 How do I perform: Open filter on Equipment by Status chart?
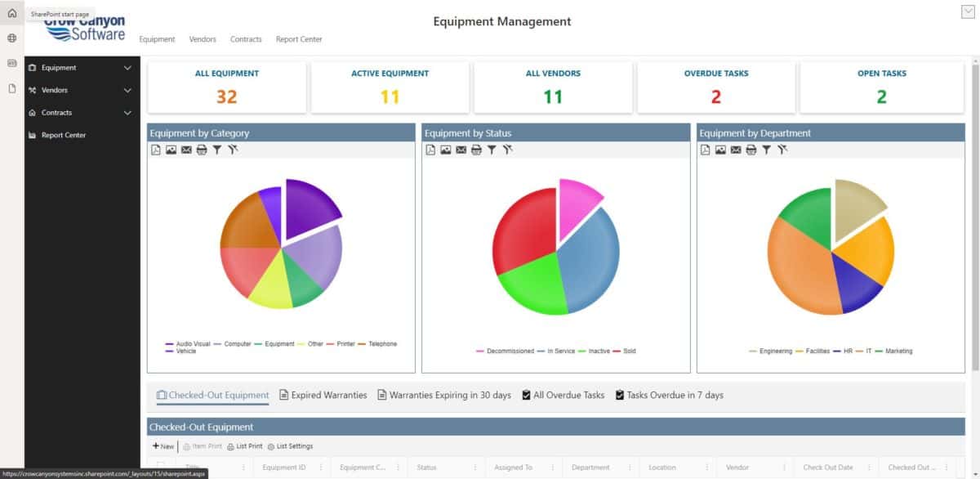click(x=492, y=150)
